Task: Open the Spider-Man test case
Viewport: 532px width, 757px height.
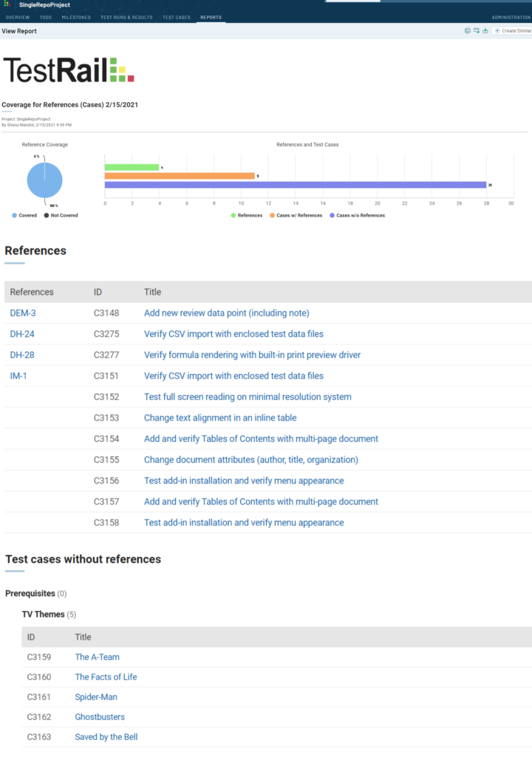Action: click(96, 697)
